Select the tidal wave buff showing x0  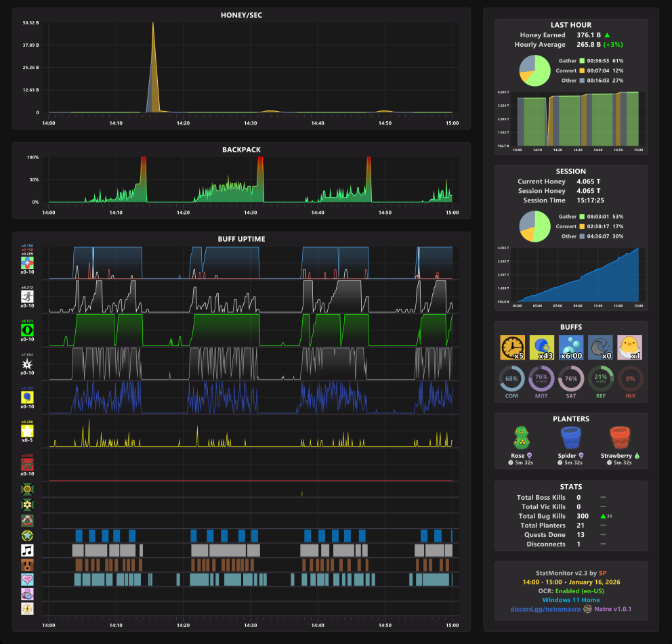click(x=600, y=347)
